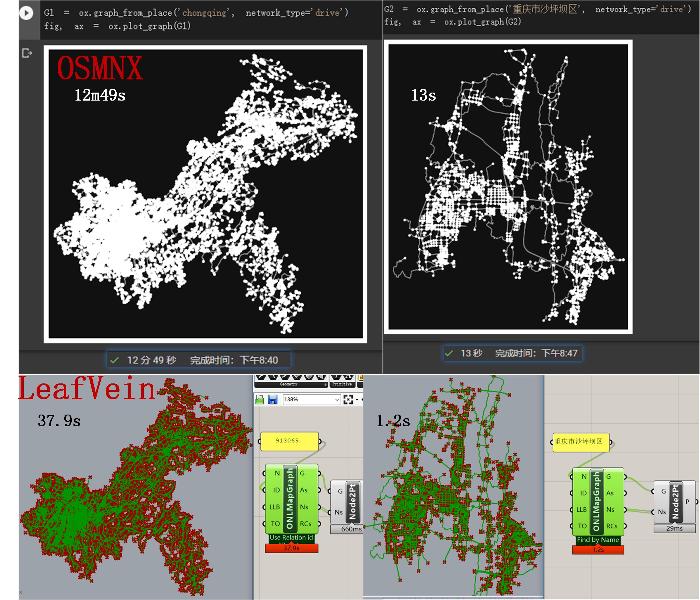The height and width of the screenshot is (600, 700).
Task: Select the yellow 重庆市沙坪坝区 panel
Action: (581, 442)
